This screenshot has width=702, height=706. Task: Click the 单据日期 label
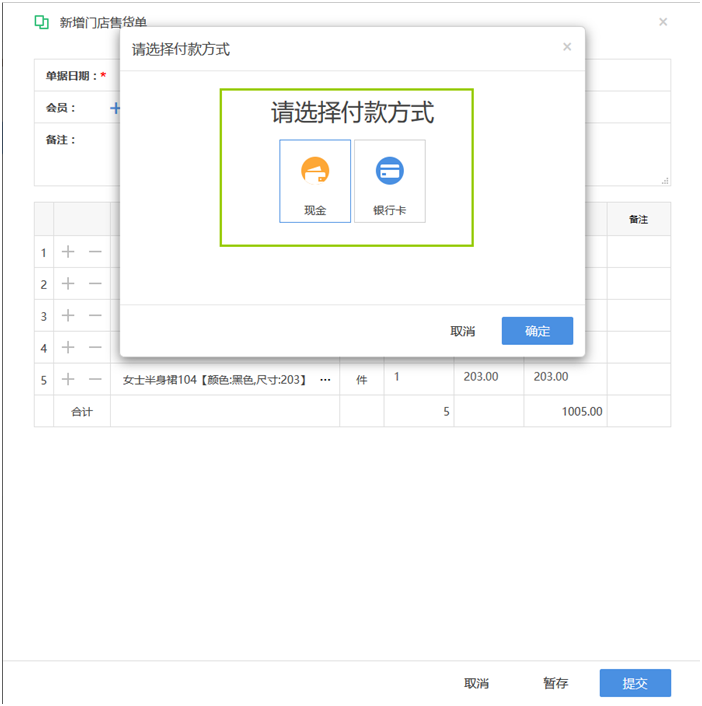[71, 76]
